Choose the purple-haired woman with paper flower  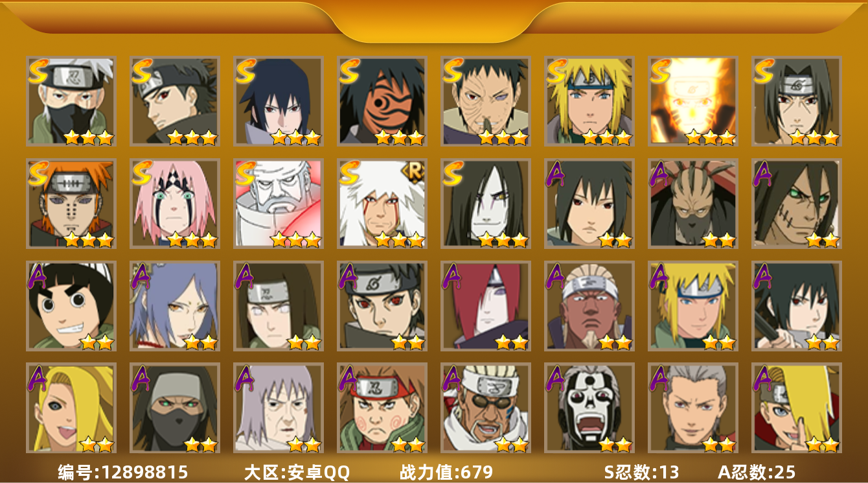point(175,306)
